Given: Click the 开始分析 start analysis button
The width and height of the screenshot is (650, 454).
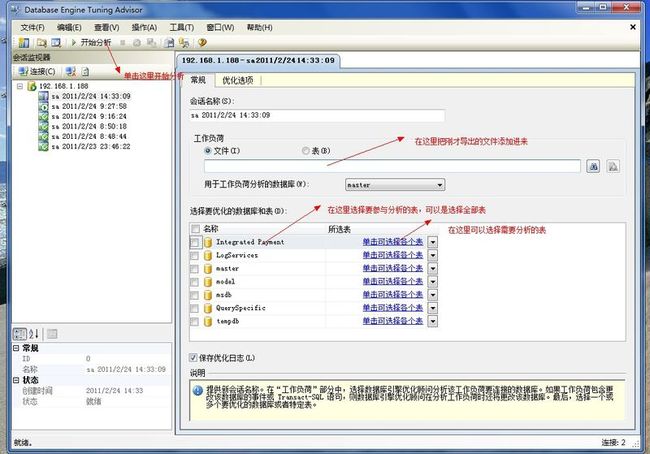Looking at the screenshot, I should (x=91, y=42).
